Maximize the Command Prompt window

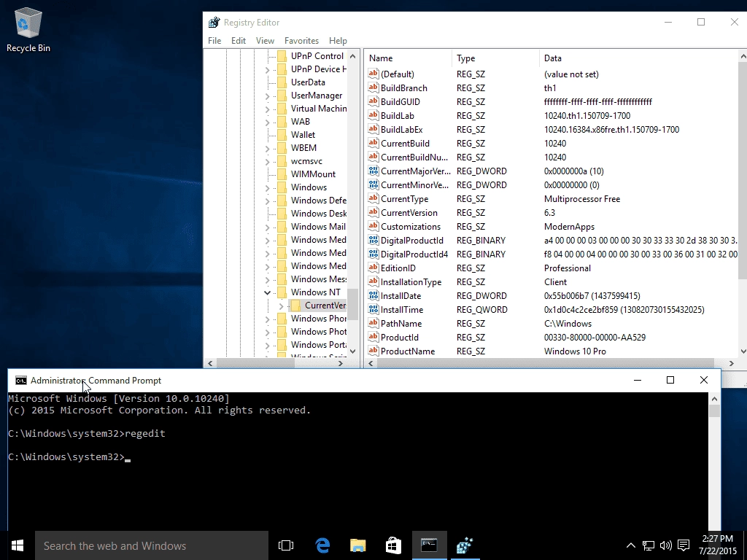pyautogui.click(x=670, y=380)
